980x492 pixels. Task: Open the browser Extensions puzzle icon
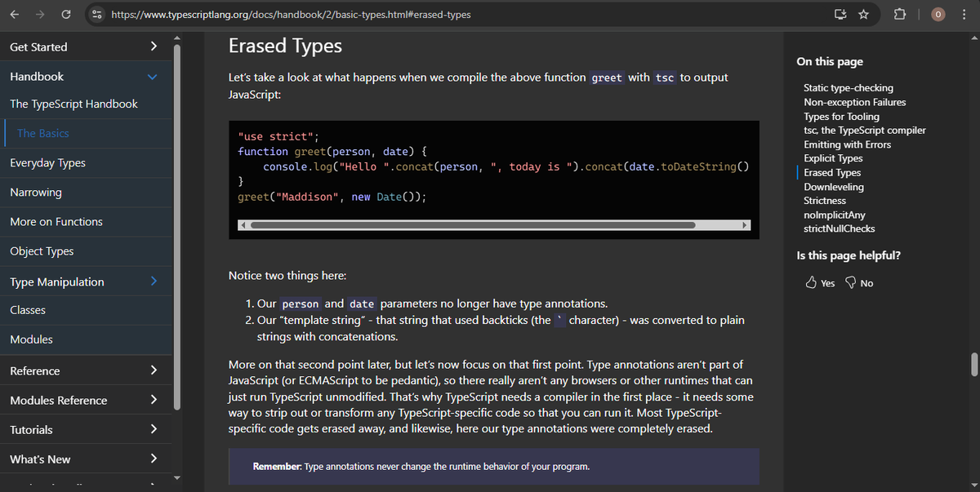pyautogui.click(x=899, y=14)
